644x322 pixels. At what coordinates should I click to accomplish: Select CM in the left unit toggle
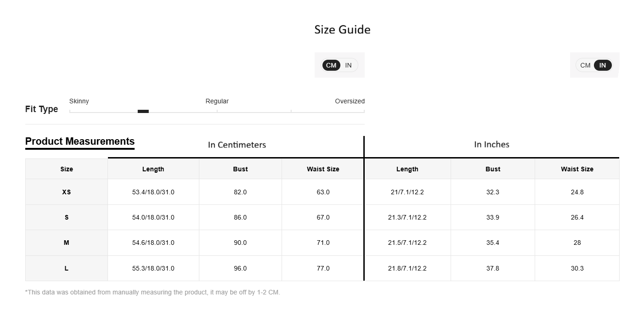[331, 65]
